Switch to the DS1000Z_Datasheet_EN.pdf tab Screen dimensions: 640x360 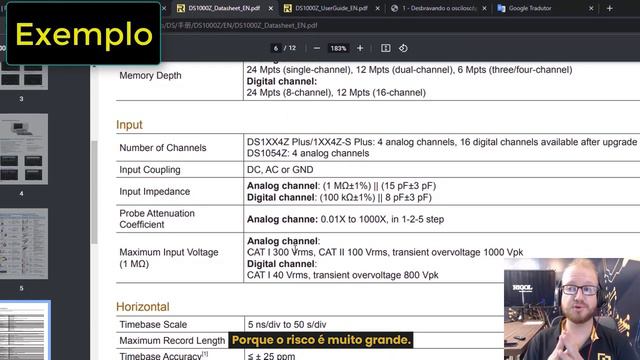pos(224,8)
